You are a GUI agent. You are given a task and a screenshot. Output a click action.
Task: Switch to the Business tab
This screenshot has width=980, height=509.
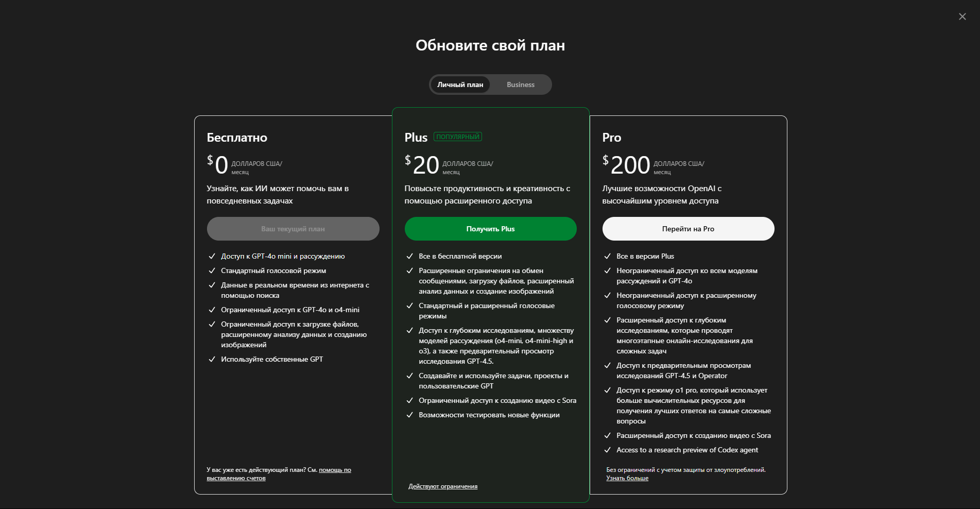pos(520,84)
